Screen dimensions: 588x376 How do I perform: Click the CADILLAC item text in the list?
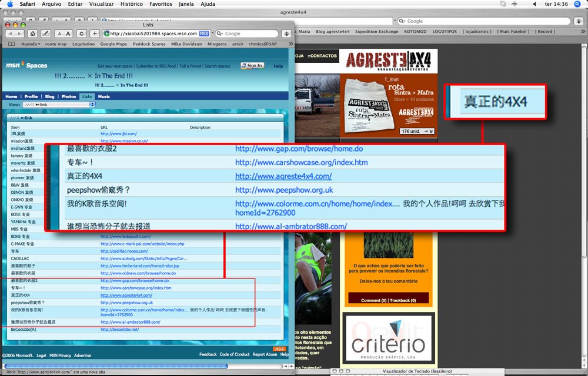[20, 258]
